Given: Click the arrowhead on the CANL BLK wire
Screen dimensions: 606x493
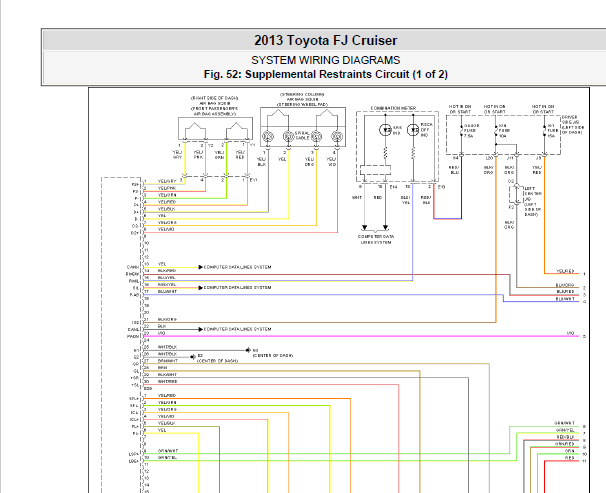Looking at the screenshot, I should coord(200,329).
